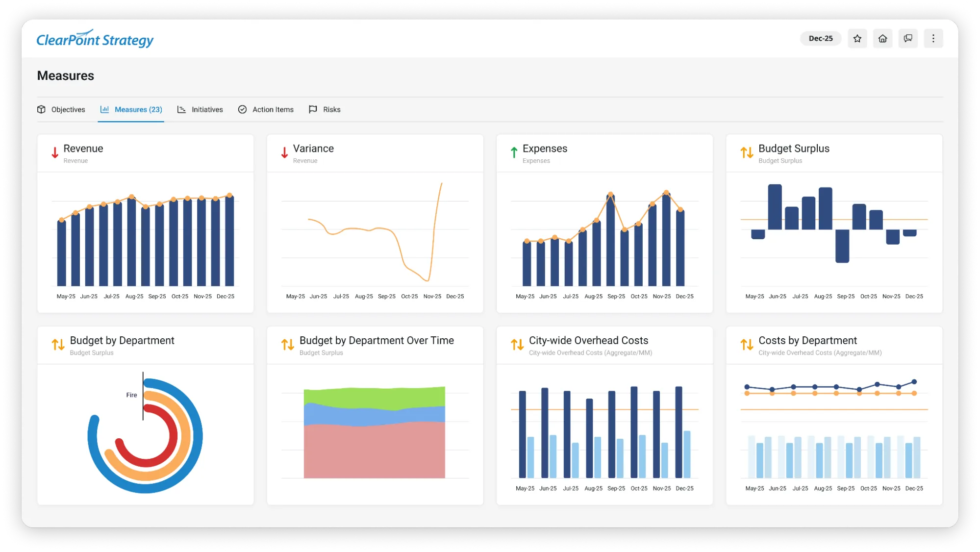The image size is (980, 552).
Task: Open the City-wide Overhead Costs card
Action: point(588,340)
